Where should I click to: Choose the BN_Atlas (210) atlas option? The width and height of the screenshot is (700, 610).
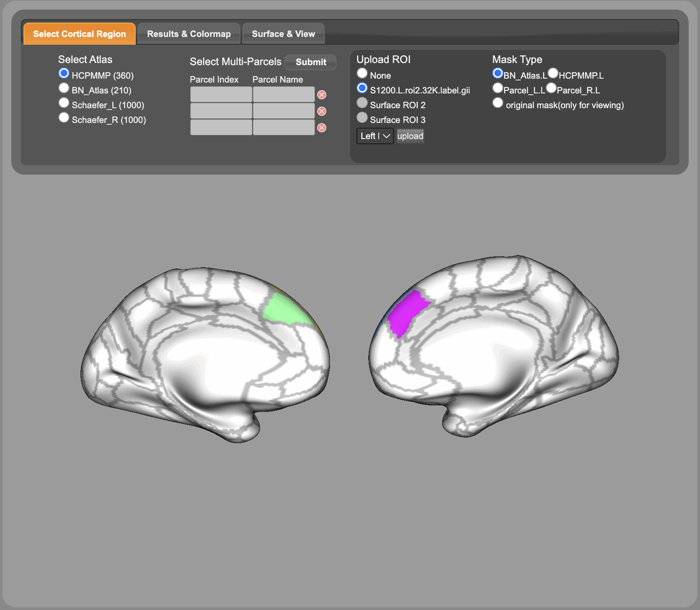[x=64, y=88]
